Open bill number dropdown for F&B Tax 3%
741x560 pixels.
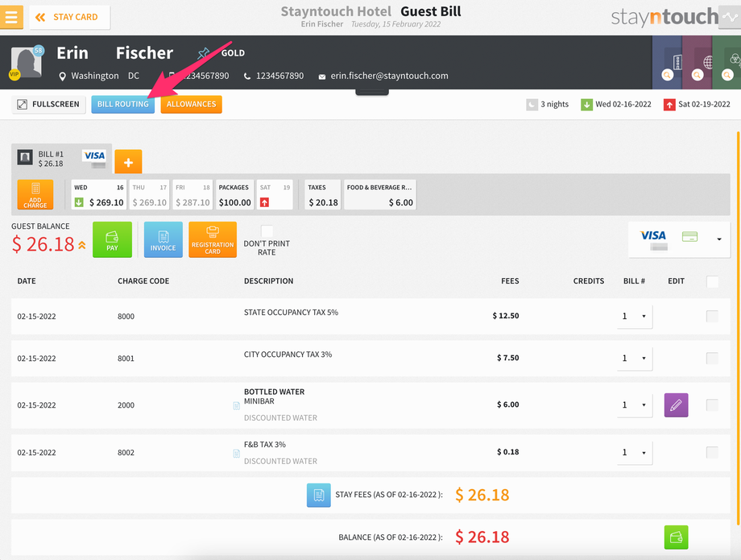tap(635, 453)
